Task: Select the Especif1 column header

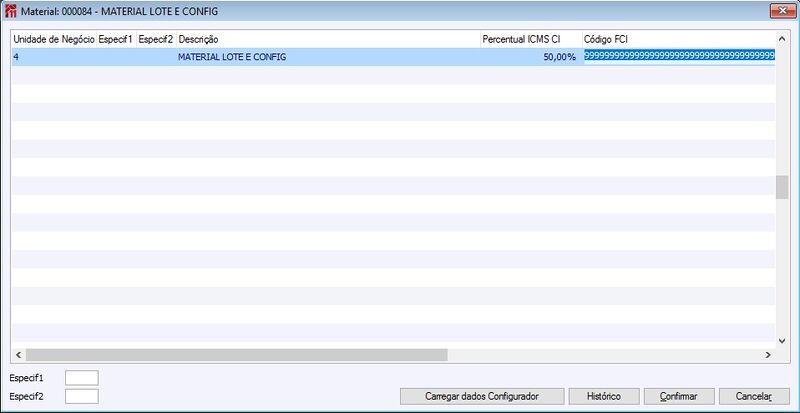Action: pos(116,39)
